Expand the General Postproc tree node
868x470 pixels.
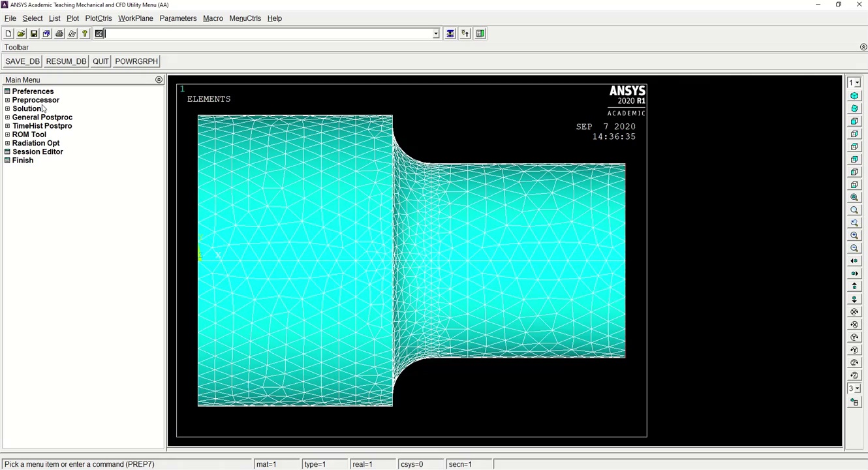click(7, 117)
